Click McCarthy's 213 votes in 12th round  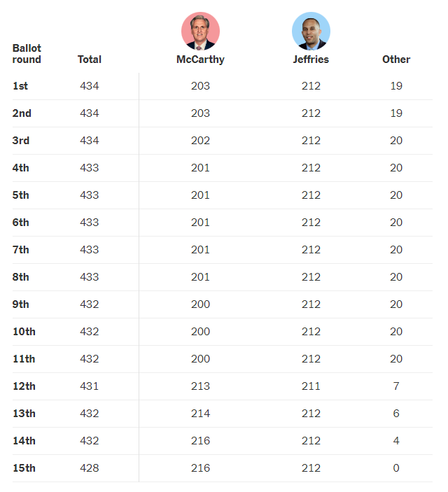pyautogui.click(x=200, y=386)
